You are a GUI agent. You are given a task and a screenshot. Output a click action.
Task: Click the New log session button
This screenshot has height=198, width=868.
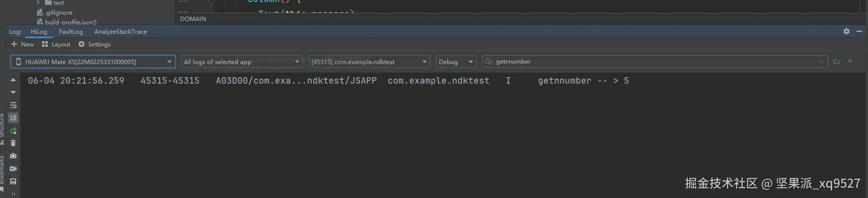pos(22,44)
